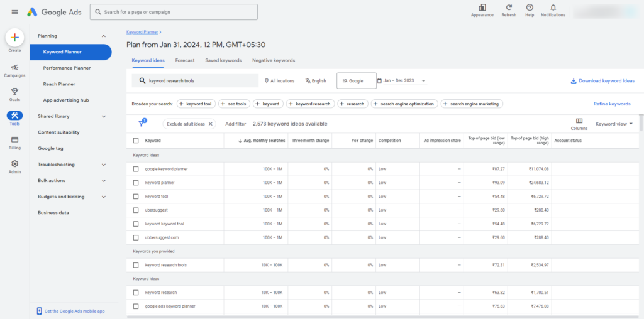Viewport: 644px width, 319px height.
Task: Open the hamburger main menu
Action: [15, 13]
